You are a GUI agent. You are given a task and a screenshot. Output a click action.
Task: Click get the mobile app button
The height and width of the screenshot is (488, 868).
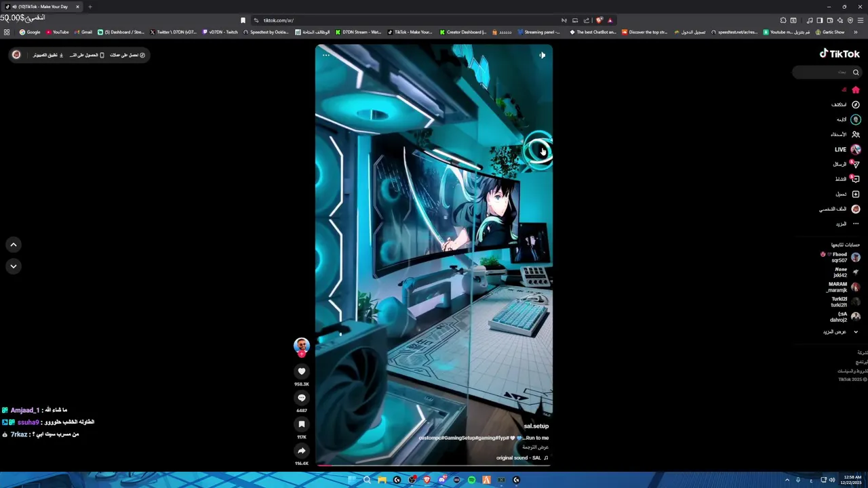point(87,55)
